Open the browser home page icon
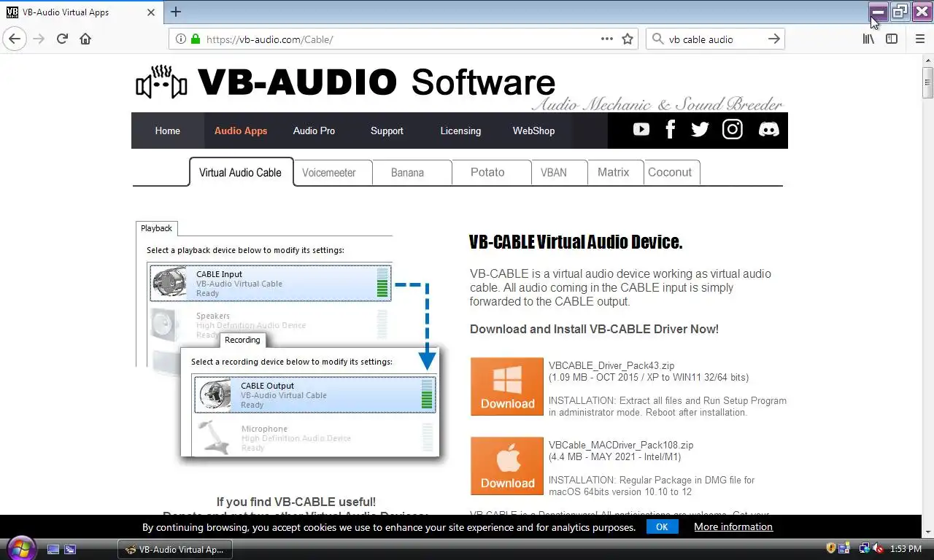Image resolution: width=934 pixels, height=560 pixels. click(85, 39)
